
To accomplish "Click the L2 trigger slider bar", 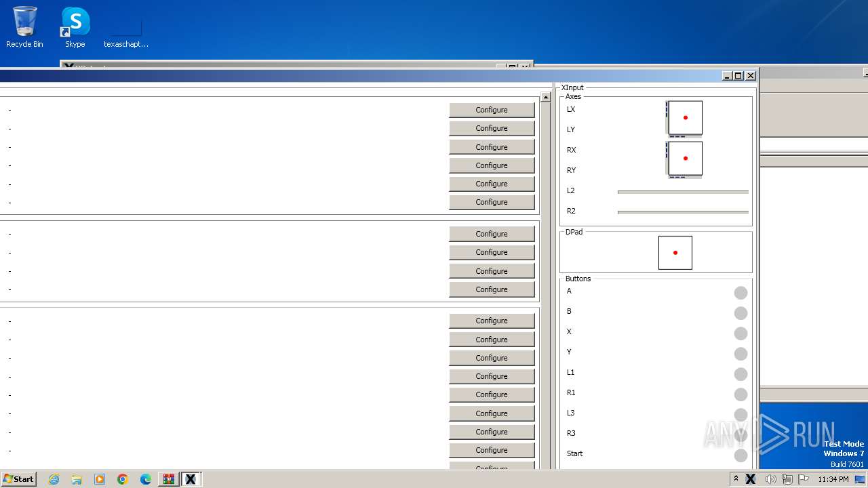I will tap(683, 192).
